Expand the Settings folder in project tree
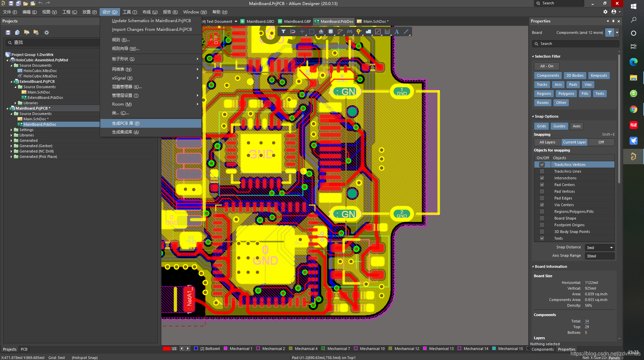This screenshot has height=360, width=644. [11, 130]
